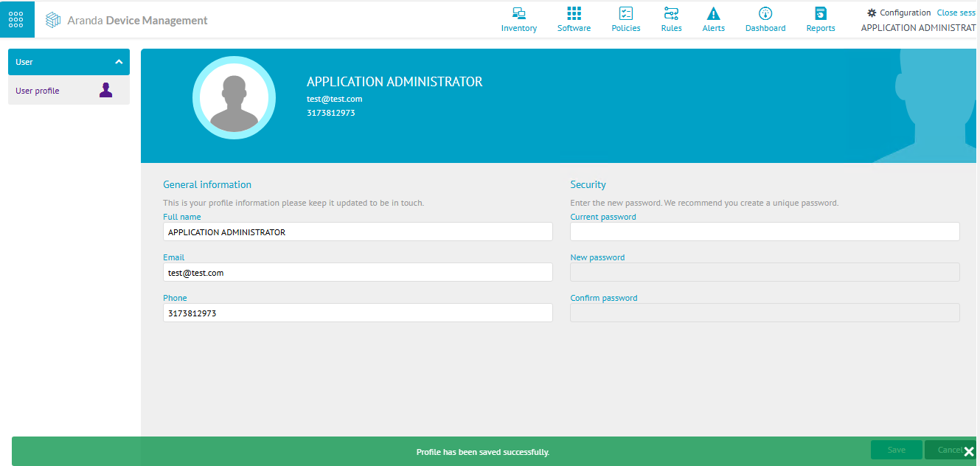
Task: Click the Security heading
Action: point(588,184)
